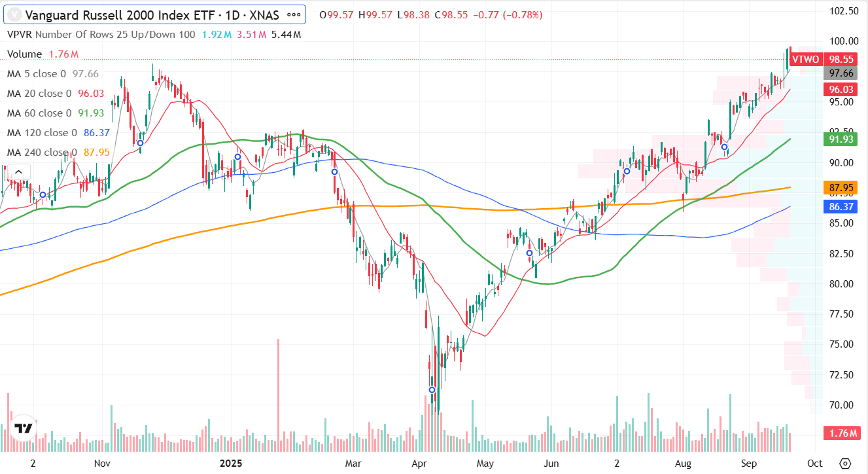
Task: Click the blue 86.37 tag on the price axis
Action: [841, 207]
